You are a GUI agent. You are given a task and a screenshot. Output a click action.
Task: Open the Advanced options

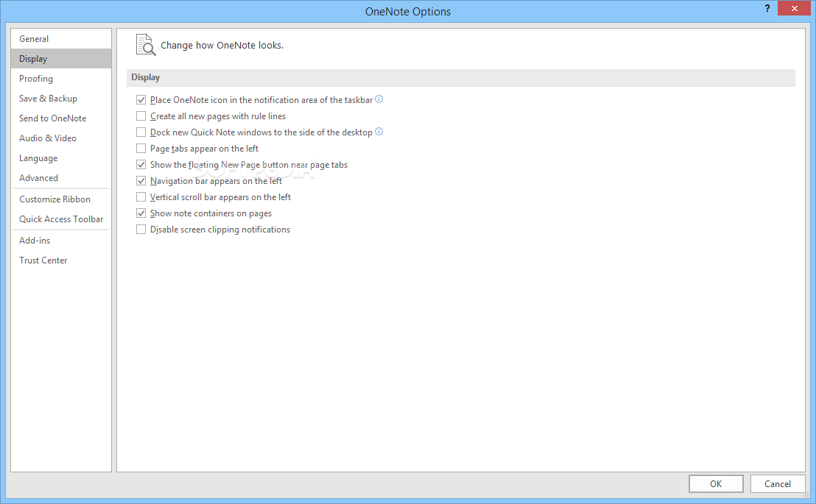pos(61,178)
